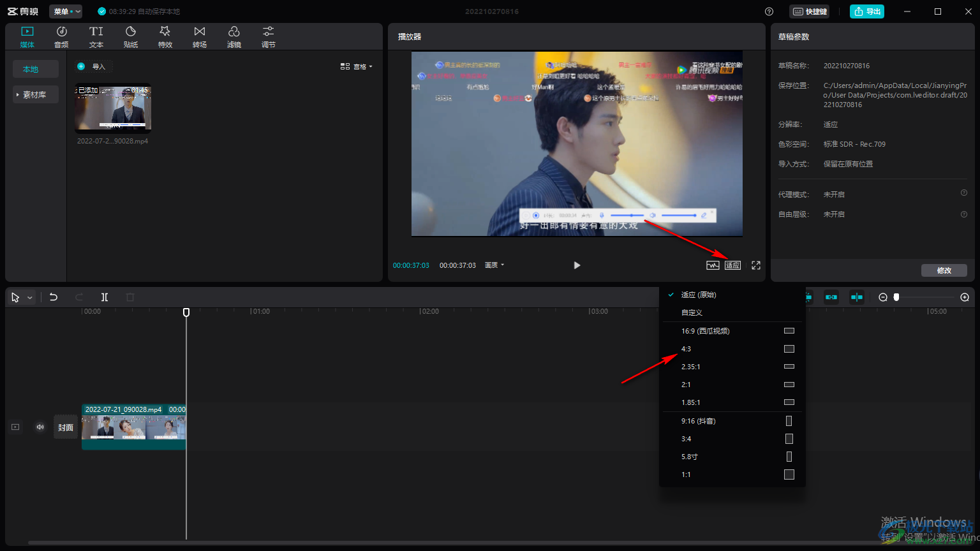Open the 调节 adjustment tab
Image resolution: width=980 pixels, height=551 pixels.
[x=269, y=37]
